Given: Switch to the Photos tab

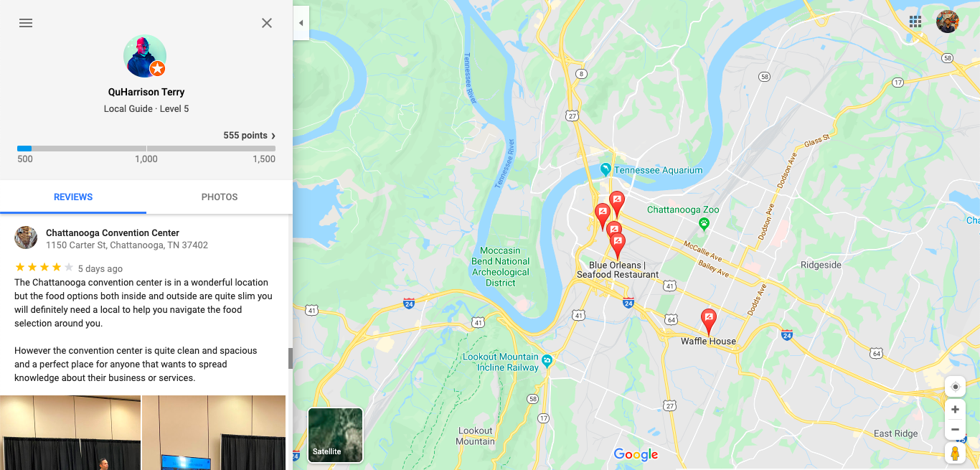Looking at the screenshot, I should click(220, 197).
